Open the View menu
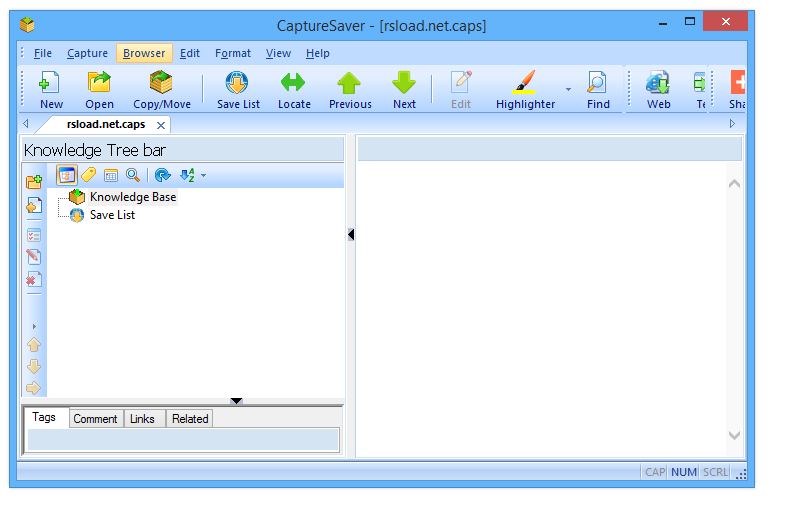Image resolution: width=790 pixels, height=520 pixels. click(x=278, y=53)
